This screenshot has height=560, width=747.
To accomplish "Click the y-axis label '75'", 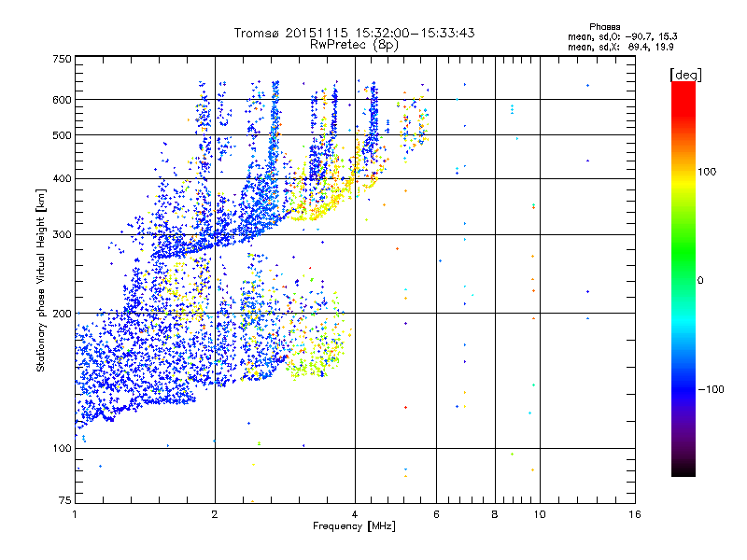I will coord(65,500).
